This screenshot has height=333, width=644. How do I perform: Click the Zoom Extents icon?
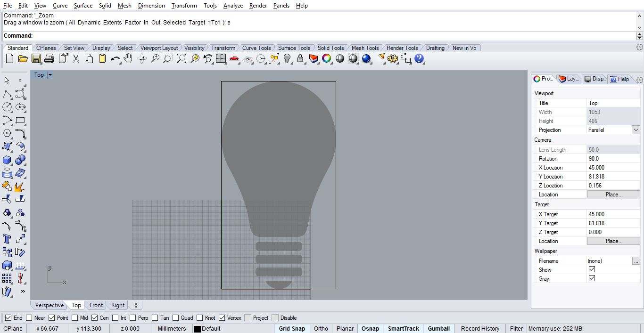pos(182,59)
